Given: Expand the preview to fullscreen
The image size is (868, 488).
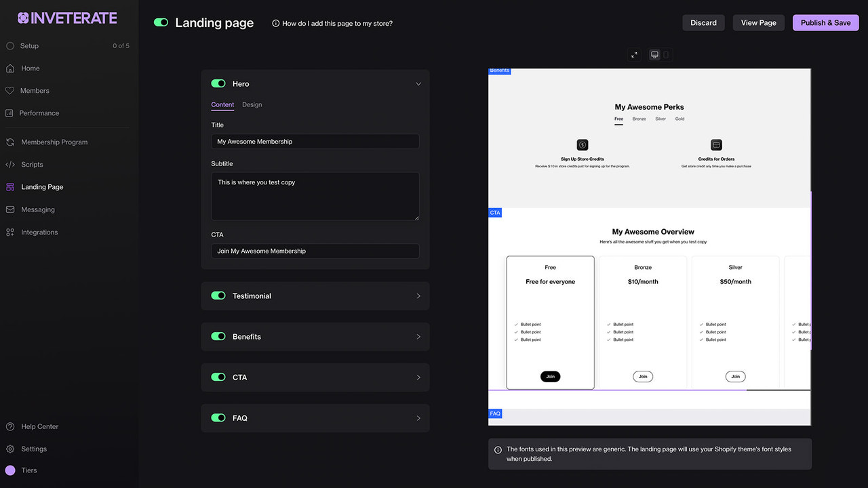Looking at the screenshot, I should coord(633,54).
